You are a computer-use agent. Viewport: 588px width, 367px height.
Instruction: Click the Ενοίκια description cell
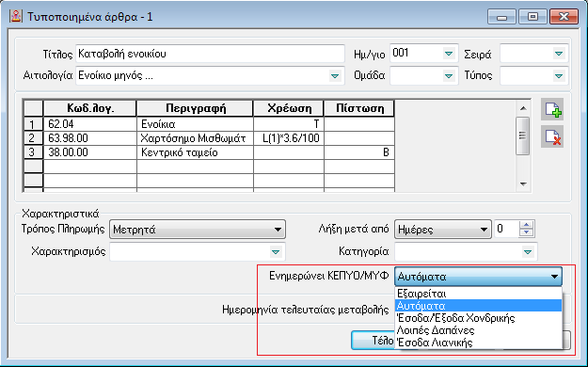coord(196,124)
